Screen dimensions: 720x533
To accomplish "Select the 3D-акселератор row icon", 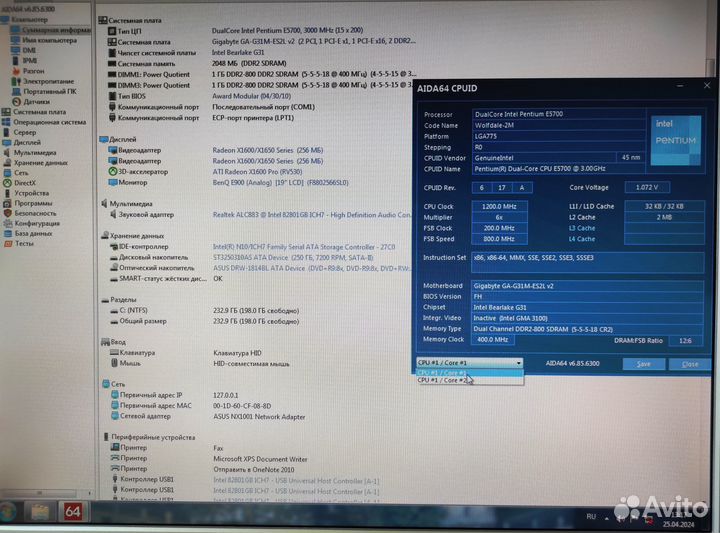I will (112, 171).
